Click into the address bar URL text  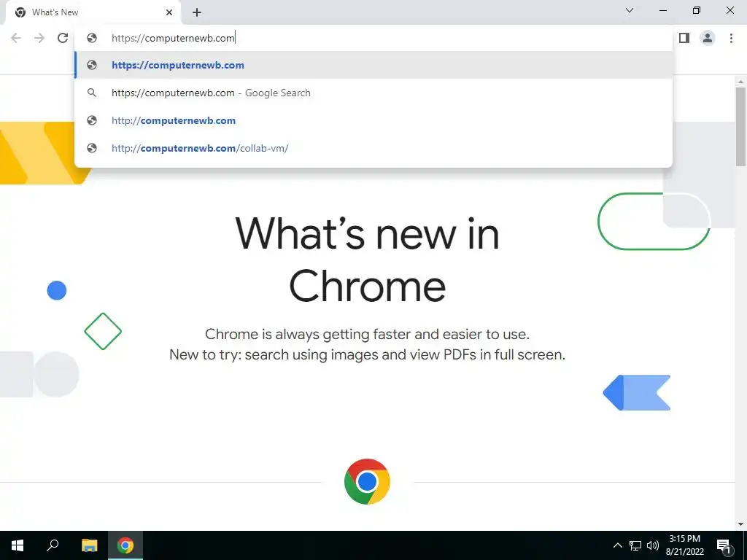click(x=173, y=38)
